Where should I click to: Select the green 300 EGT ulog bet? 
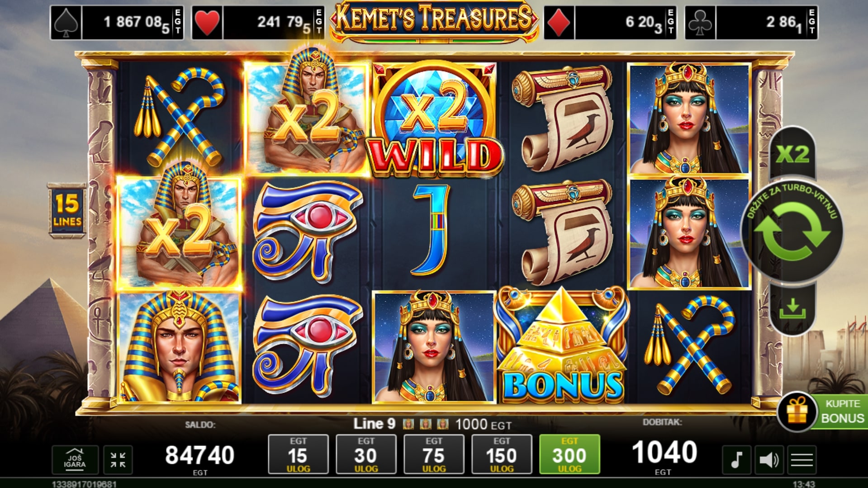(569, 455)
